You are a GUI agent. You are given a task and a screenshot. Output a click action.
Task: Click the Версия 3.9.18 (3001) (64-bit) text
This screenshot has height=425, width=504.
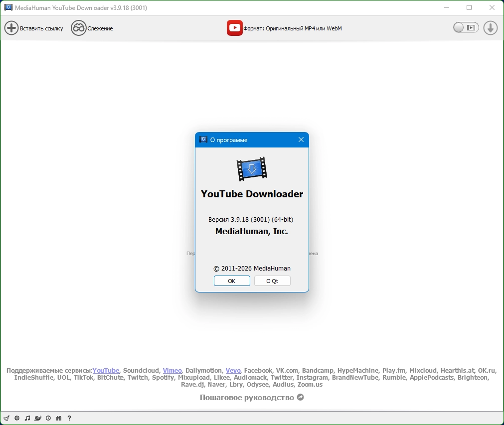point(251,219)
